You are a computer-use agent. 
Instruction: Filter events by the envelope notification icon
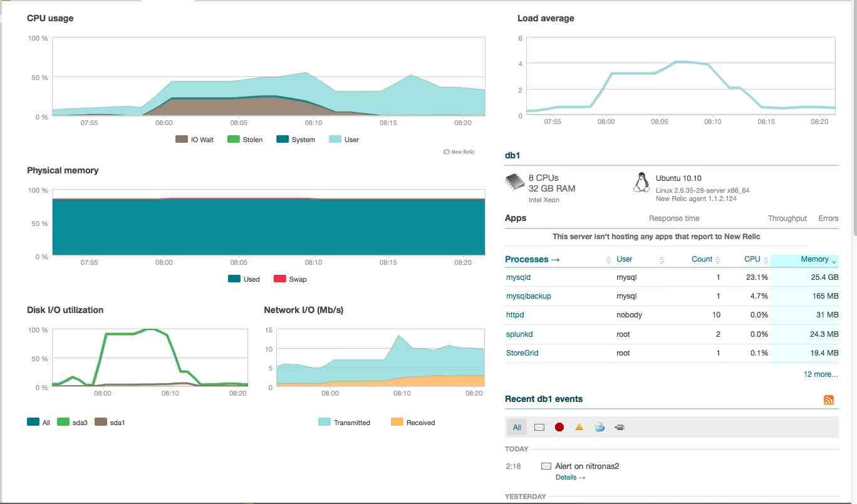[x=539, y=428]
